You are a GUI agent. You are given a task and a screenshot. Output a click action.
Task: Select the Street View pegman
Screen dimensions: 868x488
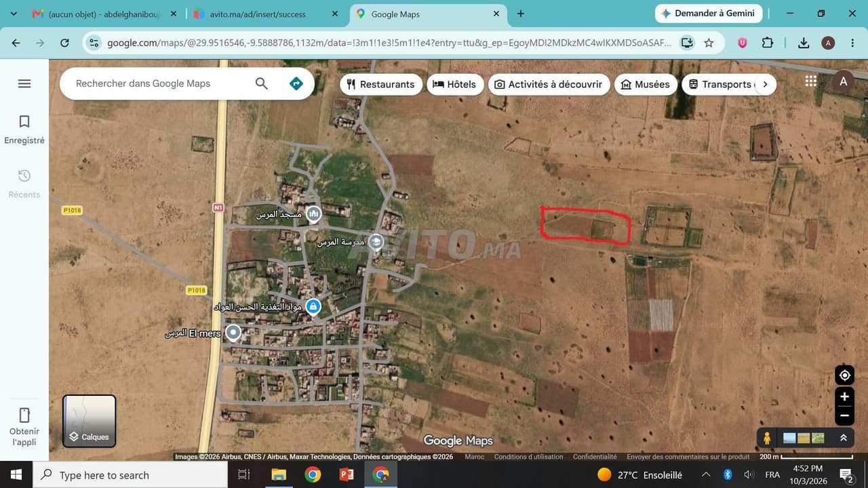point(767,438)
